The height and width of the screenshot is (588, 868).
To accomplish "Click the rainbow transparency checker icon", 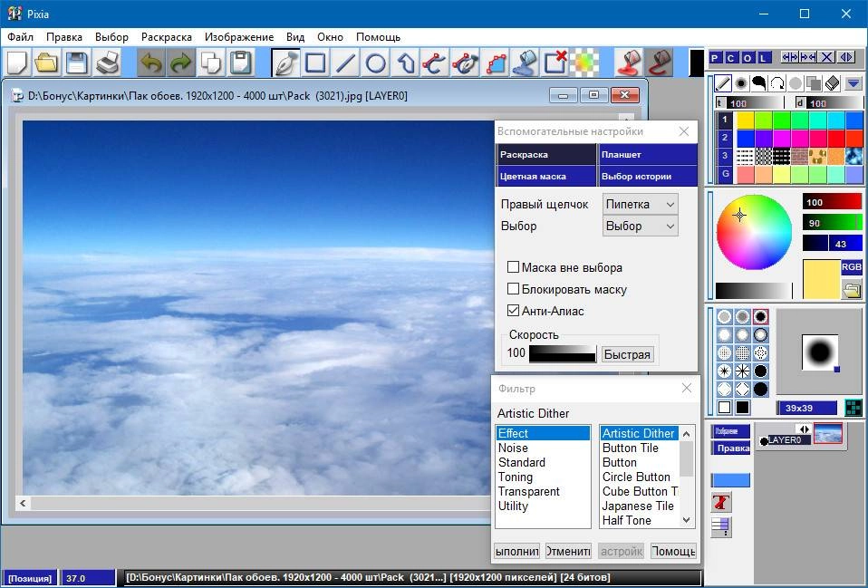I will pyautogui.click(x=584, y=63).
